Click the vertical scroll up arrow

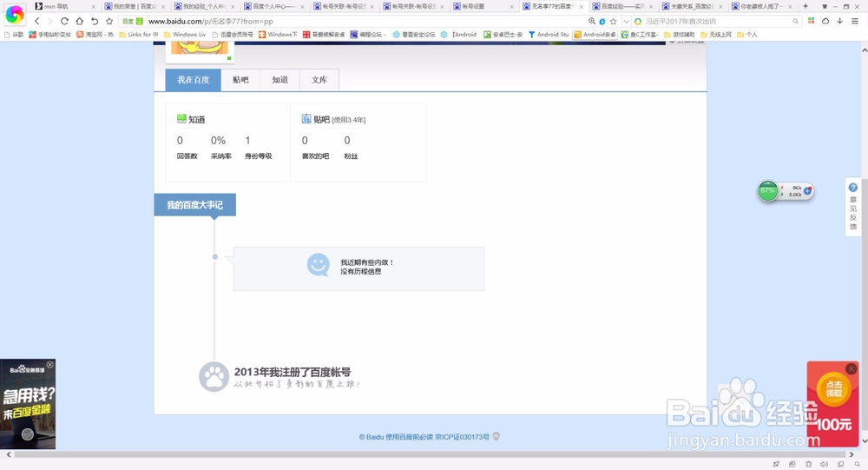pyautogui.click(x=865, y=50)
